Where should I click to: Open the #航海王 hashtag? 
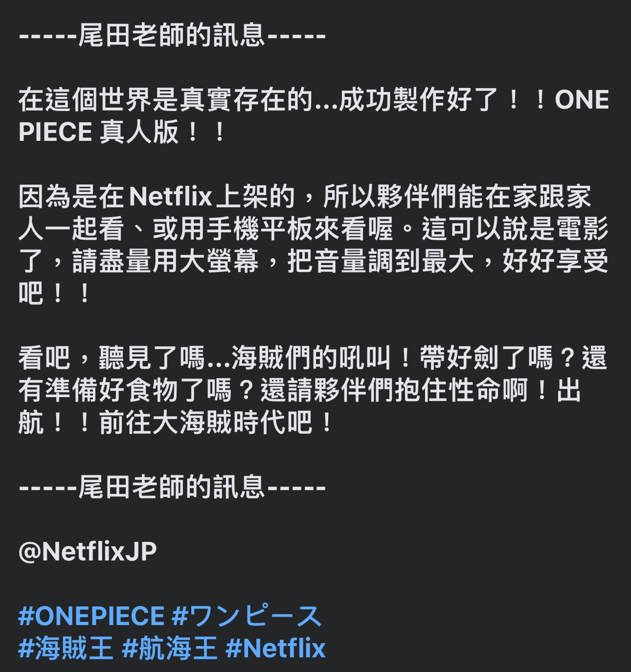tap(170, 648)
